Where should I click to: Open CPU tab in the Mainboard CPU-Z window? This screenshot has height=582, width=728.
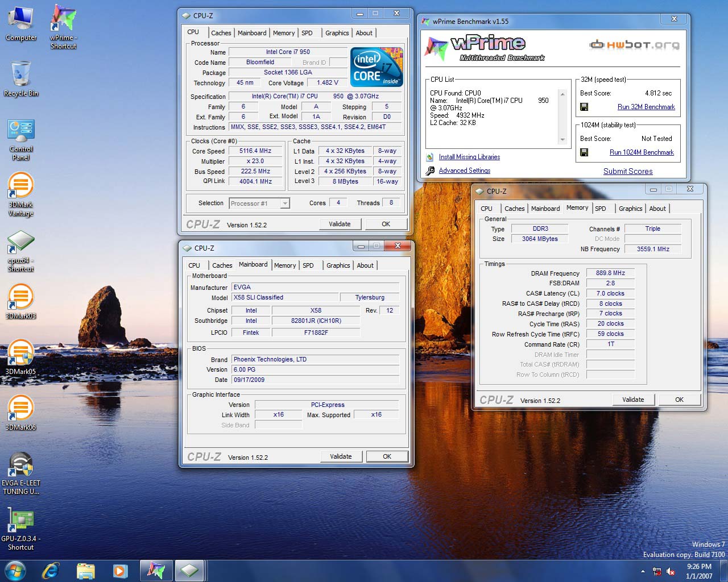point(195,265)
